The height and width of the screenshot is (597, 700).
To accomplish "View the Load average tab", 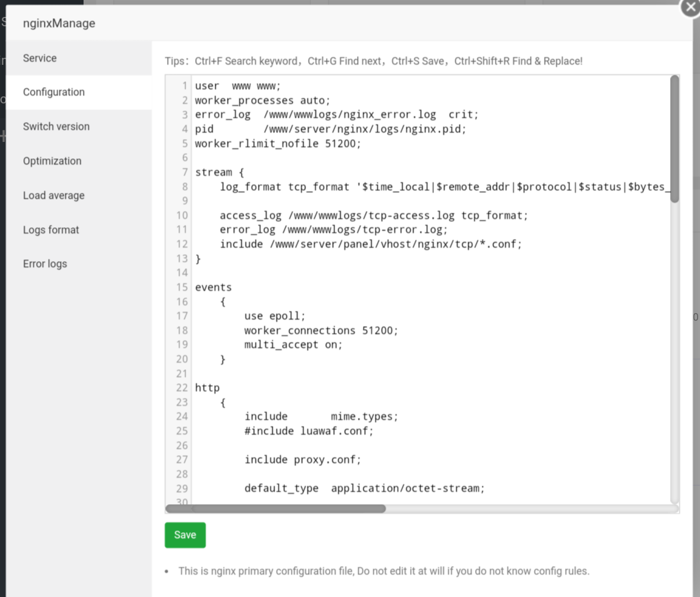I will 54,195.
